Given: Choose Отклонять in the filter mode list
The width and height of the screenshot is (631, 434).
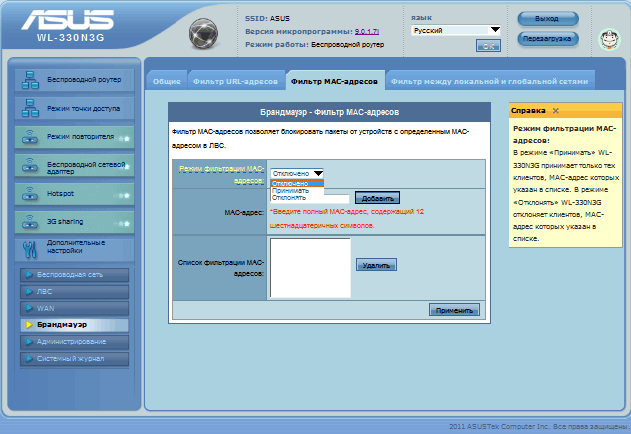Looking at the screenshot, I should click(291, 198).
